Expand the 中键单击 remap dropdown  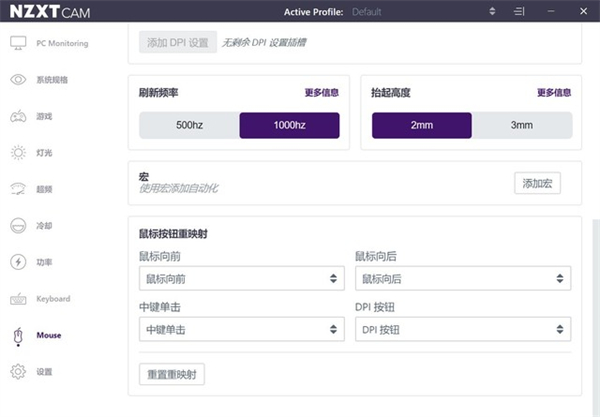[x=241, y=329]
